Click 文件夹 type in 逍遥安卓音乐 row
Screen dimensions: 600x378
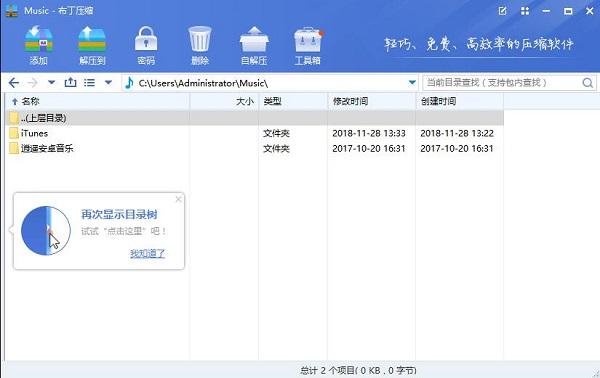276,148
